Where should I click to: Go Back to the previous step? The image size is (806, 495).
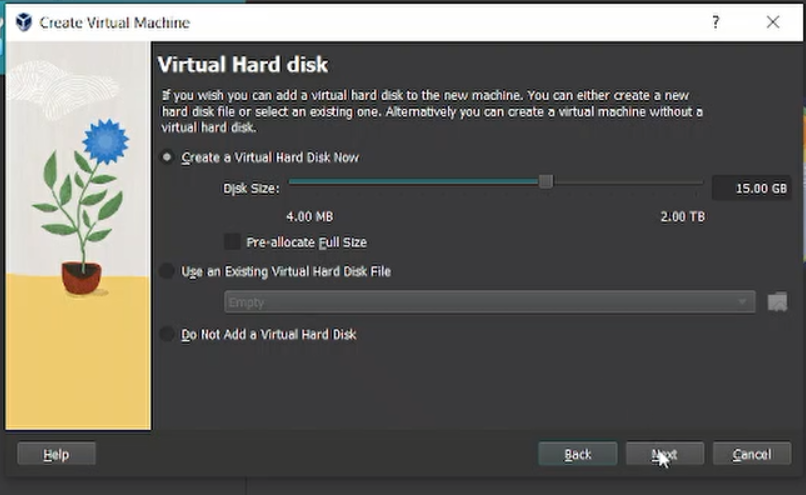coord(577,454)
